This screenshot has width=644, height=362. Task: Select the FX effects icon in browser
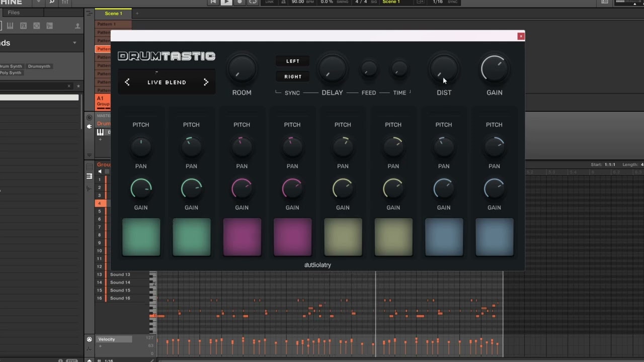[x=23, y=26]
